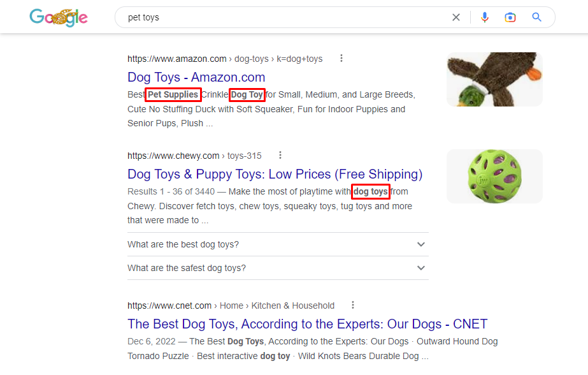Open the three-dot menu beside the Chewy result
This screenshot has width=588, height=375.
tap(280, 154)
